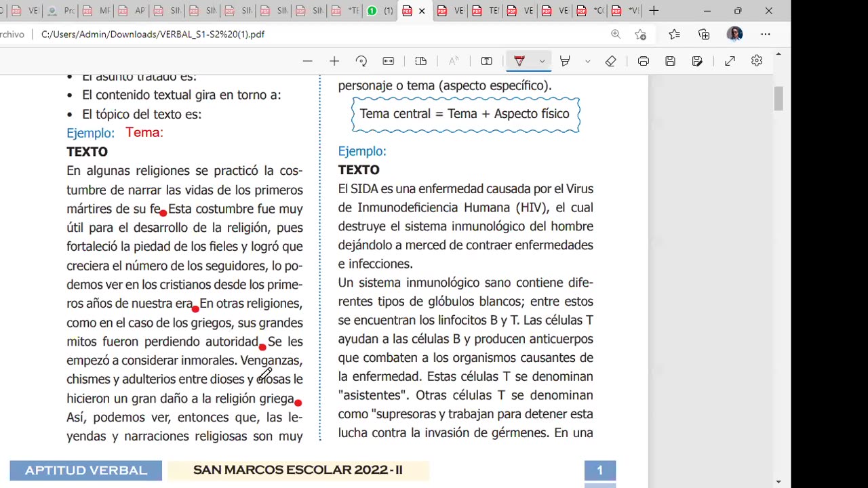This screenshot has height=488, width=868.
Task: Click the page number '1' box
Action: [600, 470]
